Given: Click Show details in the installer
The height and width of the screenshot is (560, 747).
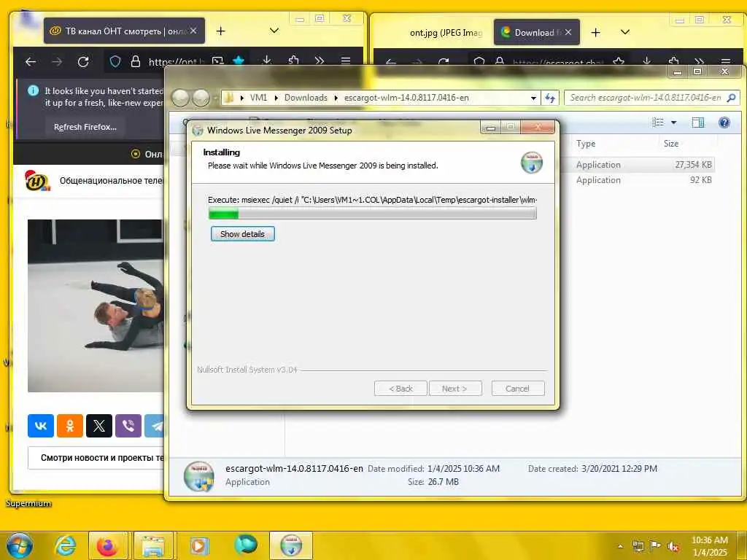Looking at the screenshot, I should [x=242, y=234].
